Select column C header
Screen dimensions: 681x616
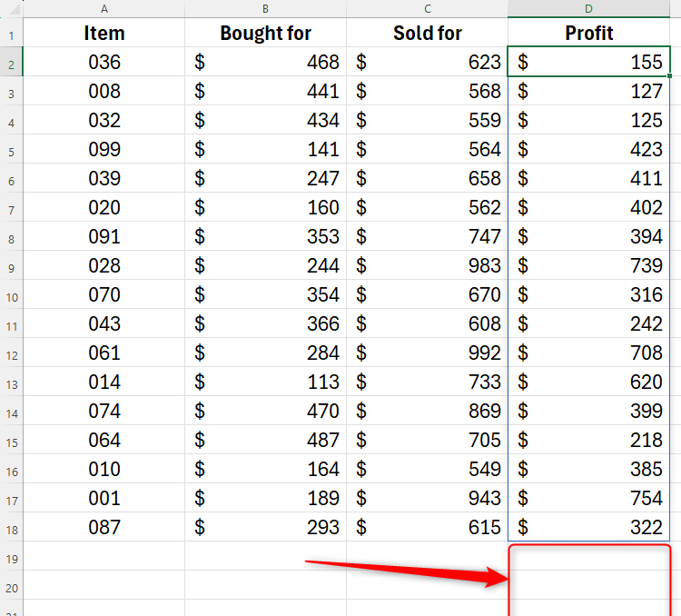(x=427, y=8)
